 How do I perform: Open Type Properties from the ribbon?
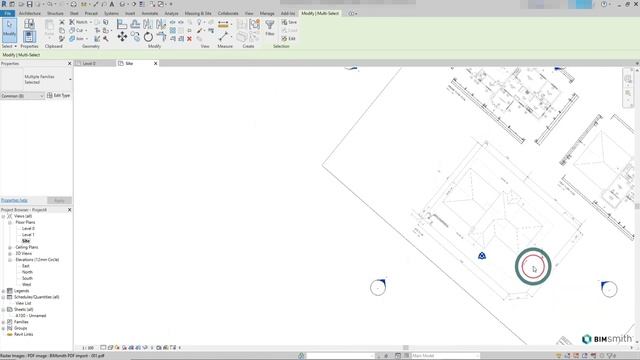[29, 24]
